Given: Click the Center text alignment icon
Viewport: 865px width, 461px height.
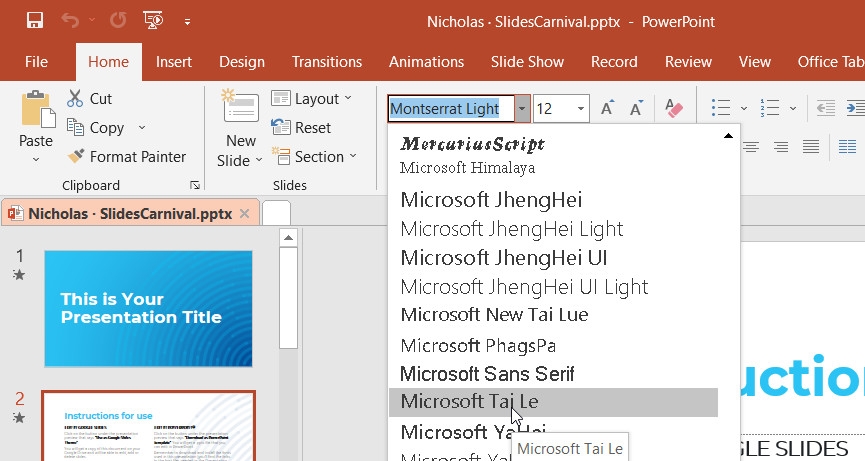Looking at the screenshot, I should pyautogui.click(x=751, y=147).
